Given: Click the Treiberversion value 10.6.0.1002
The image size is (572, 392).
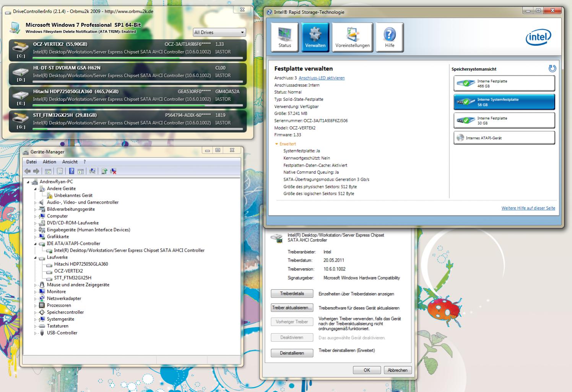Looking at the screenshot, I should (335, 269).
